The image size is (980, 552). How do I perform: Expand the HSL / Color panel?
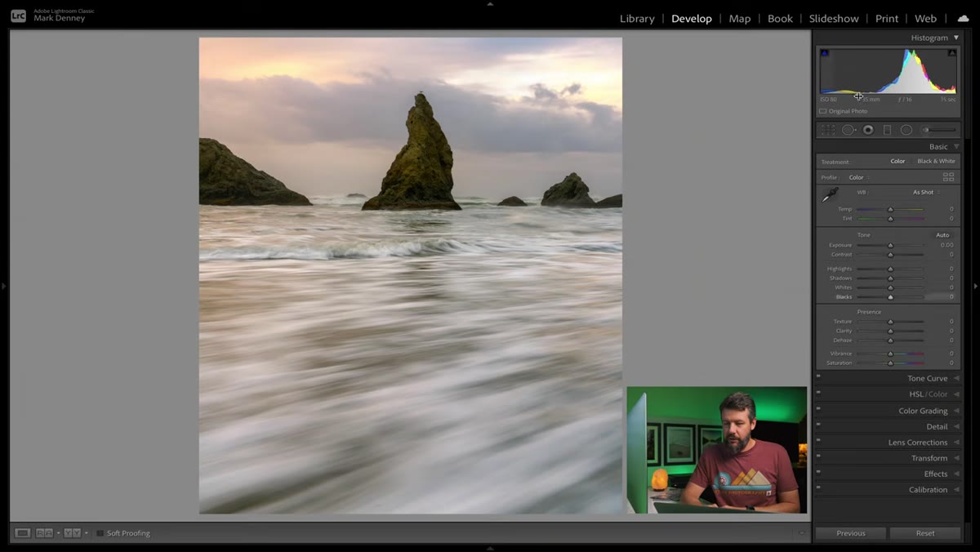tap(956, 394)
